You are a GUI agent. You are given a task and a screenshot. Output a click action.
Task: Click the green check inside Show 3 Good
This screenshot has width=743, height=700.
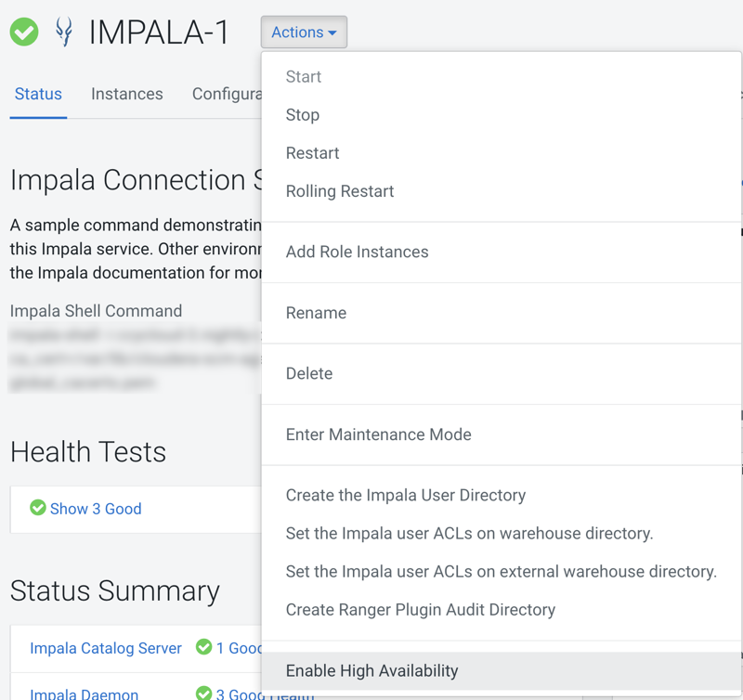(38, 509)
